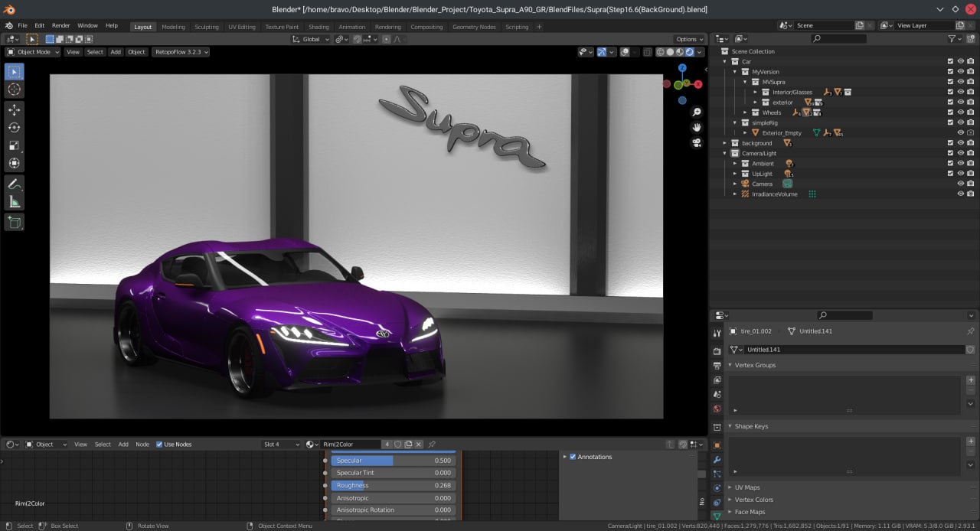Click the Anisotropic Rotation slider
The width and height of the screenshot is (980, 531).
[x=393, y=510]
